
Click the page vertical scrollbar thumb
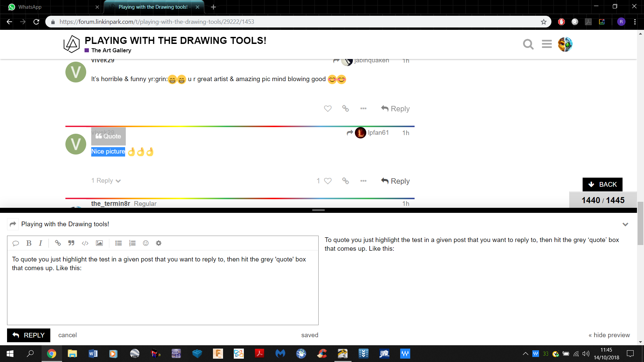(640, 224)
